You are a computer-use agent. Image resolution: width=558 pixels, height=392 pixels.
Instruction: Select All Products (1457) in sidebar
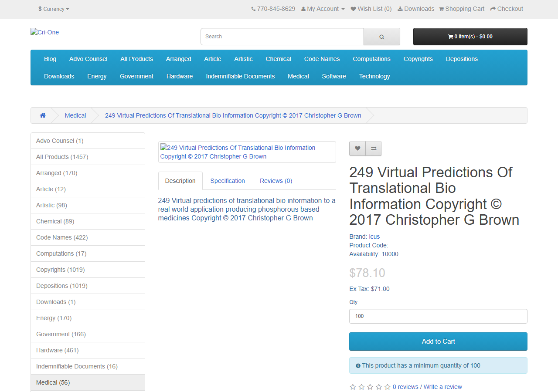coord(88,157)
